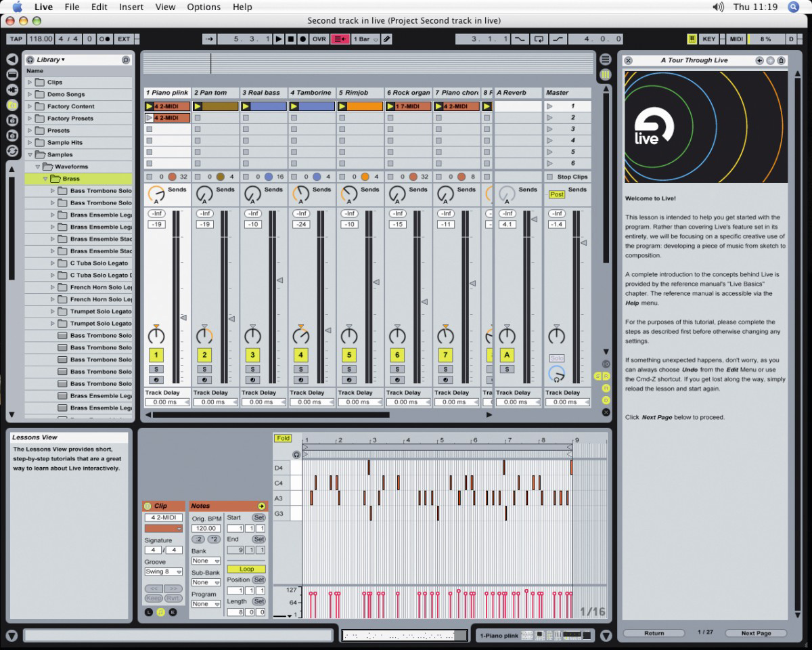
Task: Toggle the Loop switch in transport
Action: (x=539, y=39)
